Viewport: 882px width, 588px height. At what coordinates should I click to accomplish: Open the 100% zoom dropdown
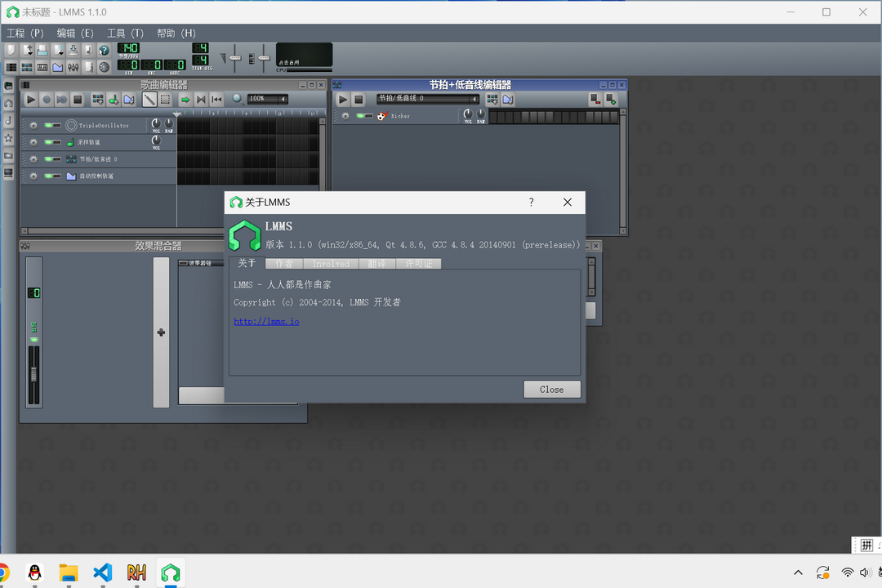click(x=283, y=99)
